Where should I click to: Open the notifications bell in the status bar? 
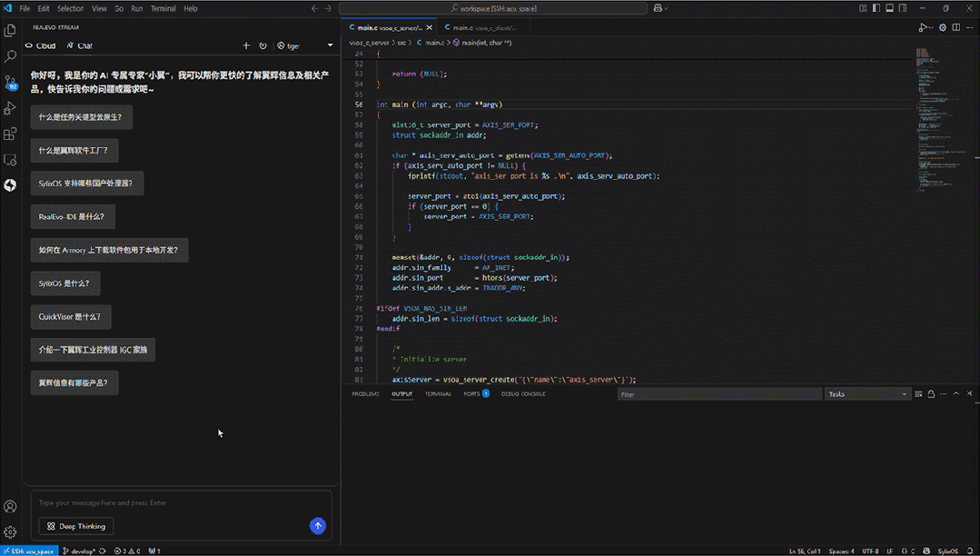coord(970,551)
